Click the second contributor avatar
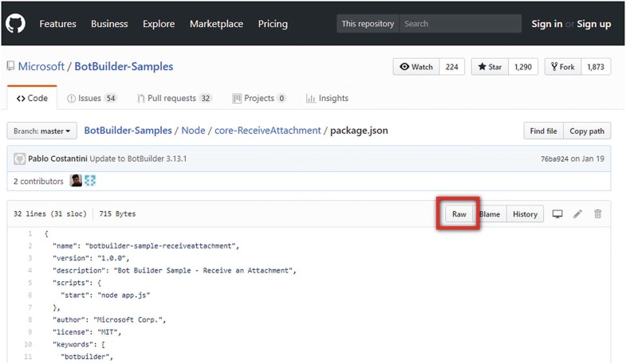Image resolution: width=626 pixels, height=364 pixels. [x=89, y=181]
